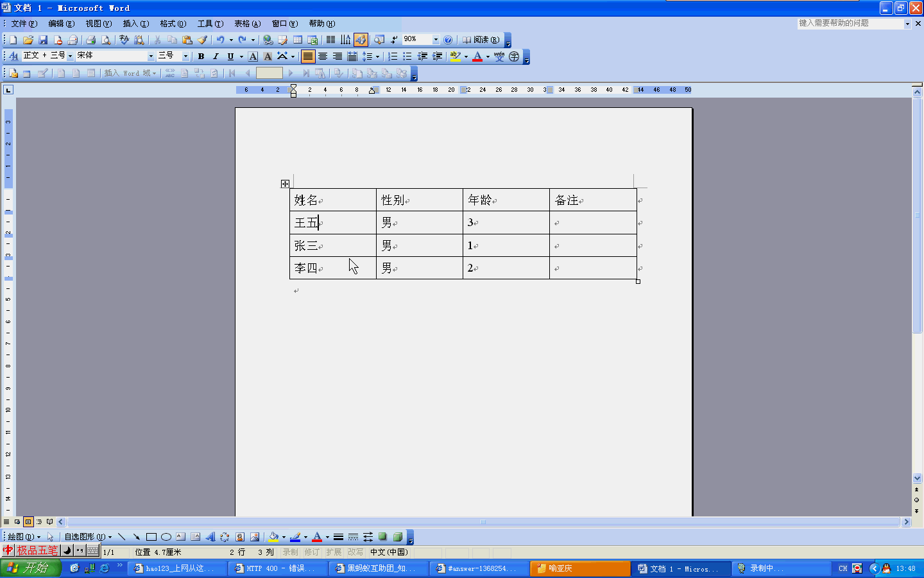Open the 格式 (Format) menu

173,24
